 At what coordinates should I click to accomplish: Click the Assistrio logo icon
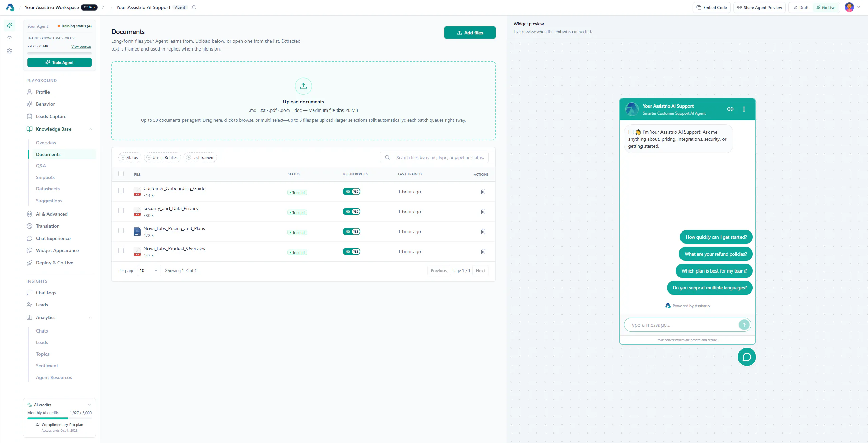10,7
